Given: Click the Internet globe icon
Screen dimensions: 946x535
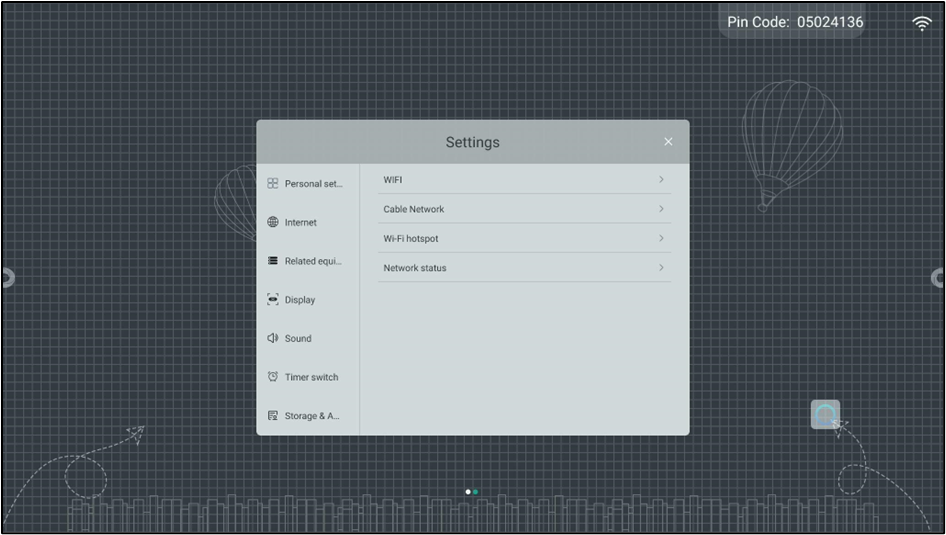Looking at the screenshot, I should [273, 222].
